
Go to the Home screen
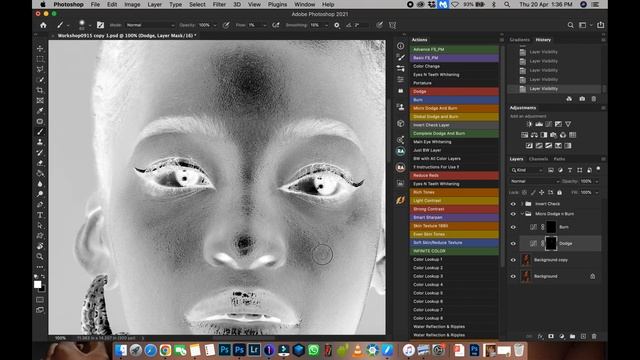click(x=43, y=25)
